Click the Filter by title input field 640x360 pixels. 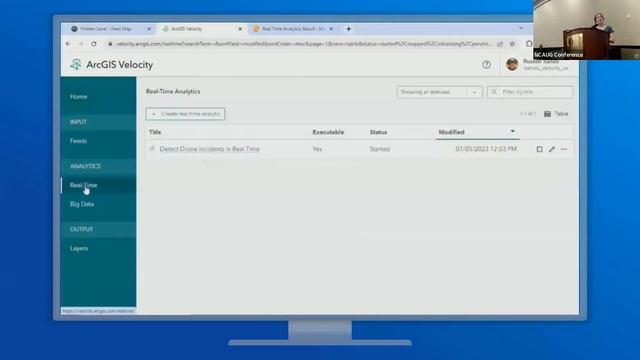[530, 92]
